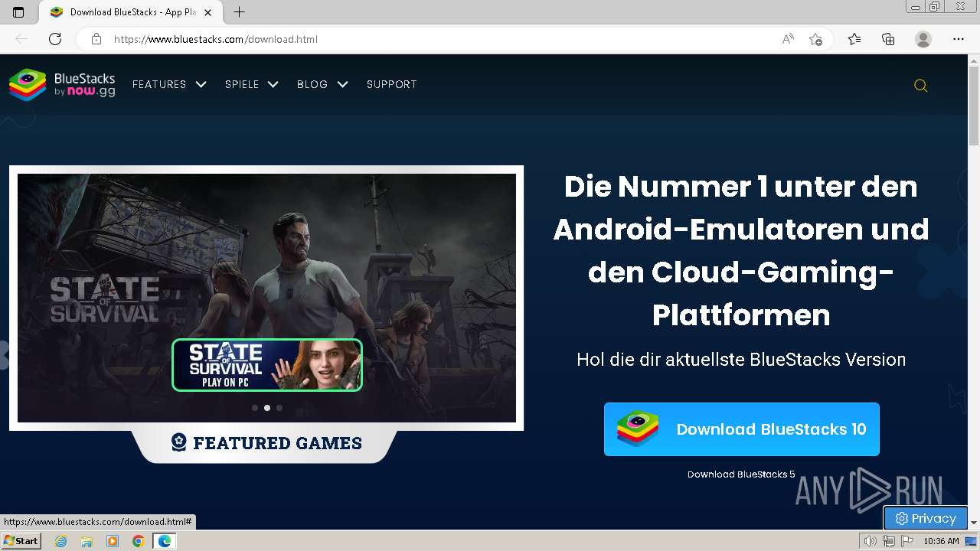Viewport: 980px width, 551px height.
Task: Open the Favorites list icon
Action: tap(854, 39)
